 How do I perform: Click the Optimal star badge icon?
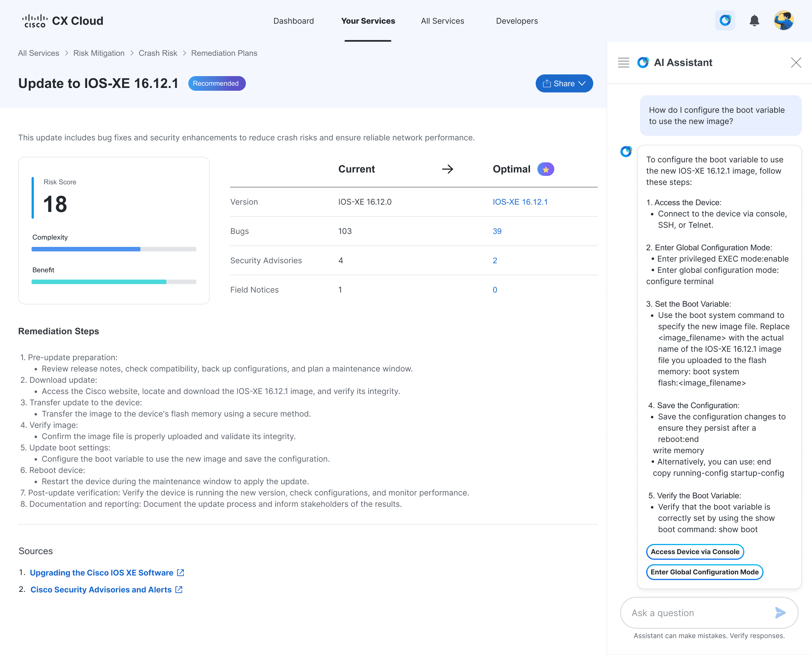pyautogui.click(x=546, y=169)
